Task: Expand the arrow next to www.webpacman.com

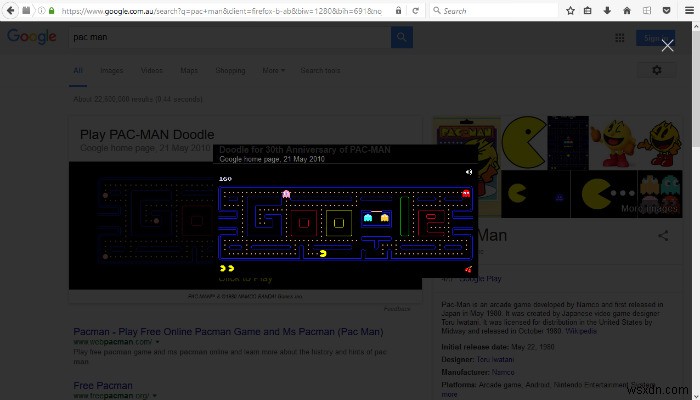Action: coord(157,342)
